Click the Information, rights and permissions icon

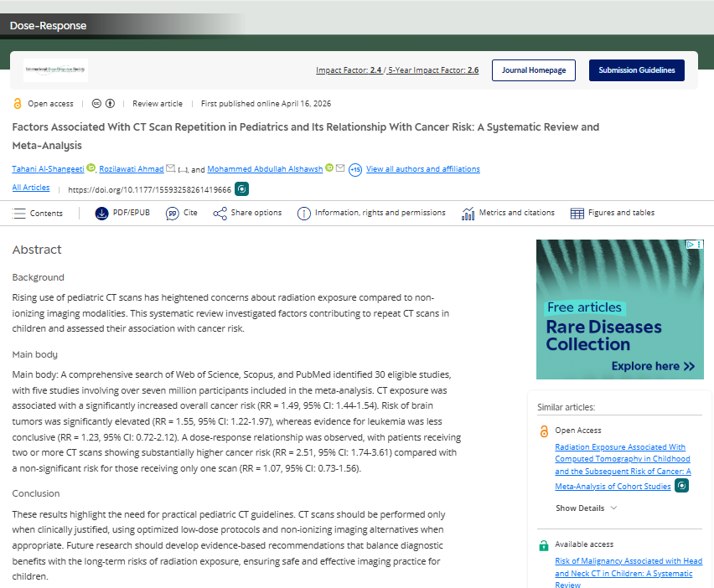(x=303, y=213)
